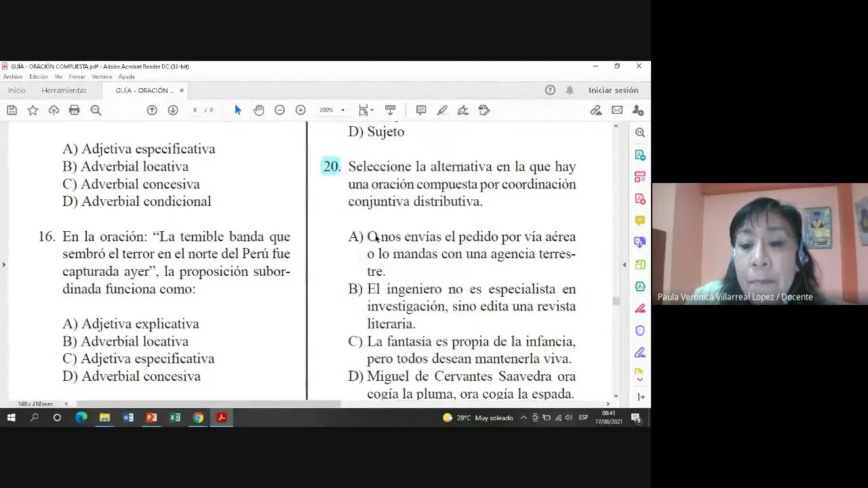Collapse the right tools pane arrow
Screen dimensions: 868x488
click(640, 396)
